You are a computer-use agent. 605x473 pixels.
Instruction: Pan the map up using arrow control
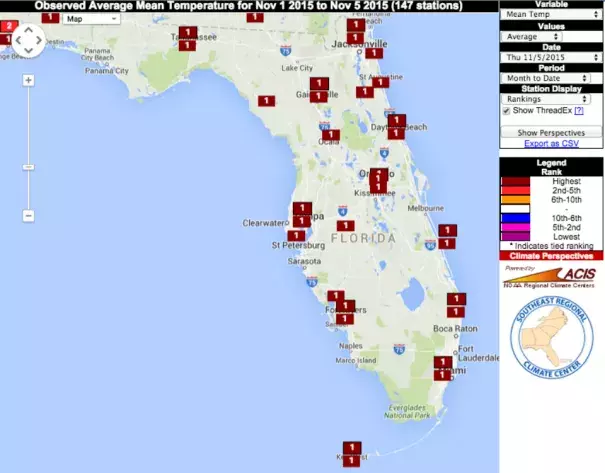point(28,29)
